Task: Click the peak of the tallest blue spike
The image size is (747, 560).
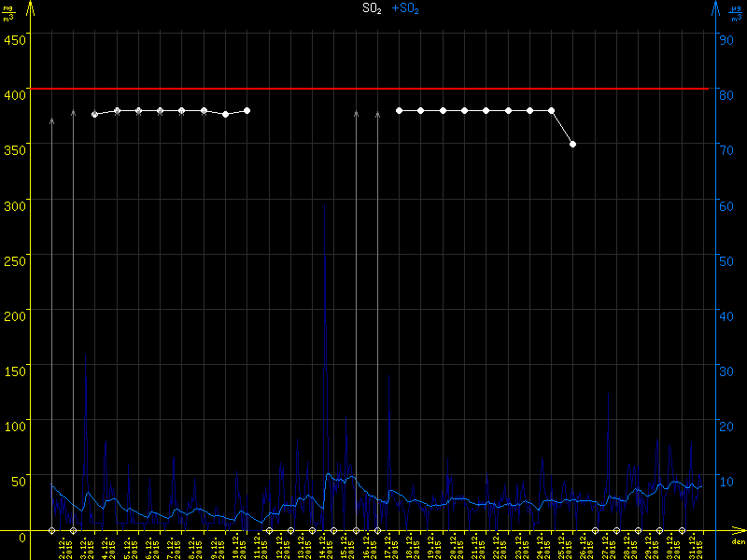Action: click(x=324, y=207)
